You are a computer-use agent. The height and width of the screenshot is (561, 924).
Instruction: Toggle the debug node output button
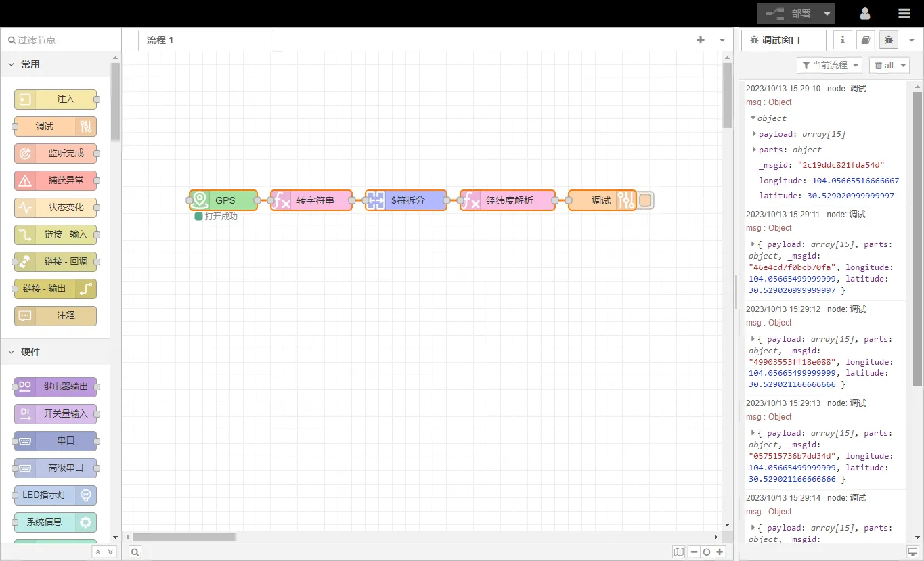[x=645, y=200]
